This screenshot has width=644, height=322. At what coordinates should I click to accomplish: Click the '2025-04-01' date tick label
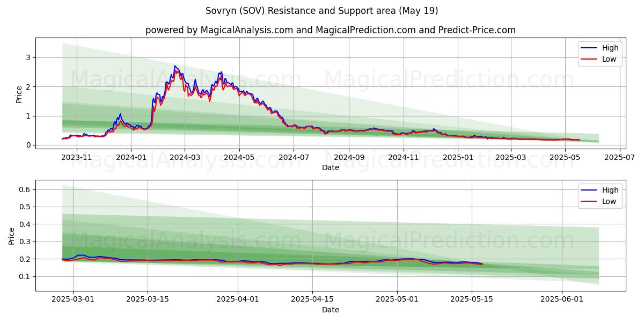click(238, 299)
